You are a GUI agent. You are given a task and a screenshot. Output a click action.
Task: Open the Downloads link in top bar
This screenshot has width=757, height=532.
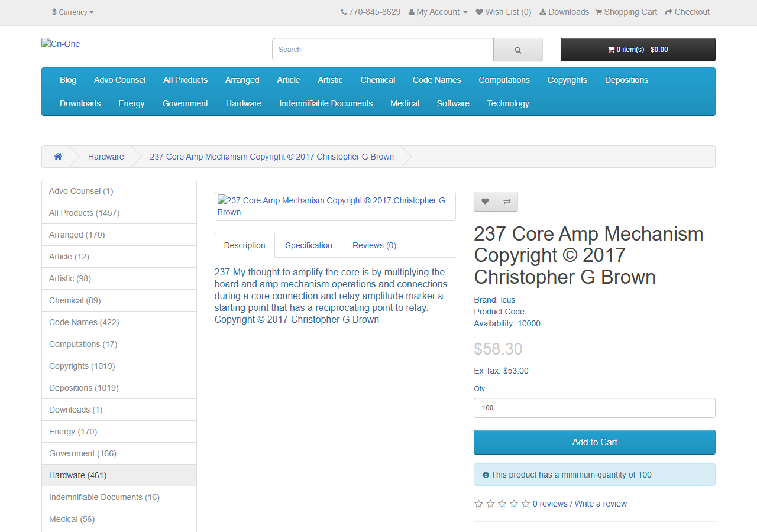coord(564,12)
